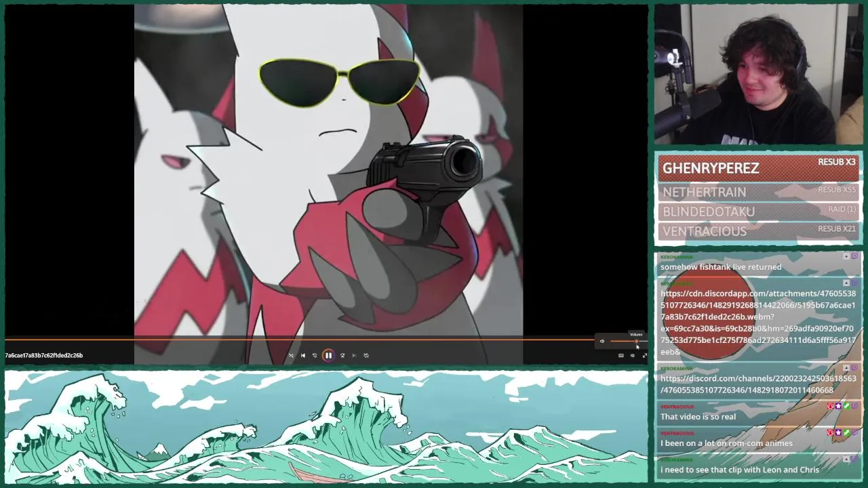Select the GHENRYPEREZ alert row
868x488 pixels.
[x=758, y=167]
